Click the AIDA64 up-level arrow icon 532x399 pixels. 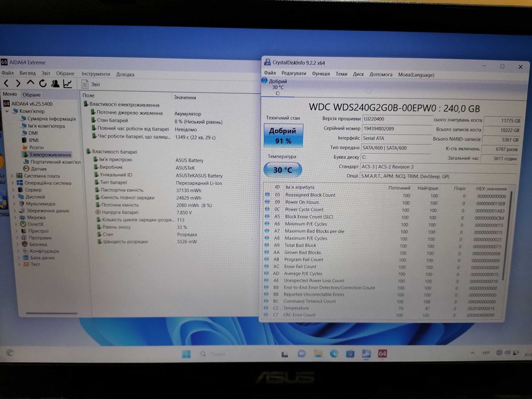coord(30,83)
